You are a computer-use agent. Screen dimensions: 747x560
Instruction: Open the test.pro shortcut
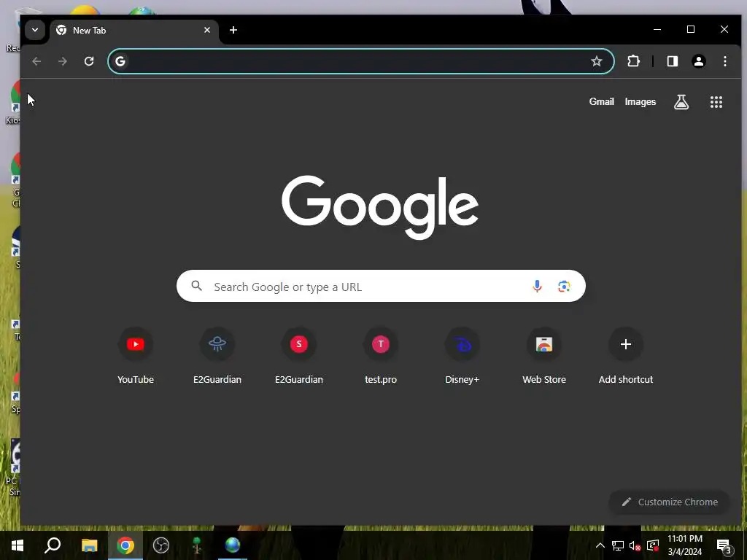pyautogui.click(x=381, y=356)
